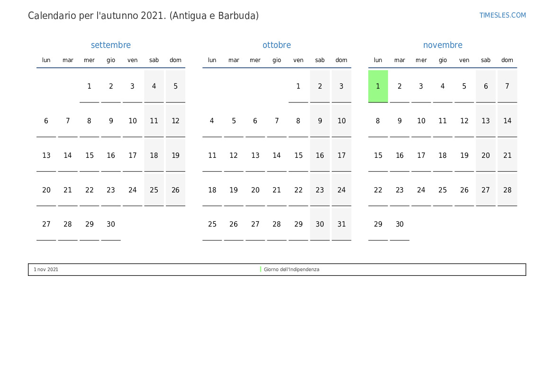
Task: Click the green holiday marker in legend
Action: point(261,269)
